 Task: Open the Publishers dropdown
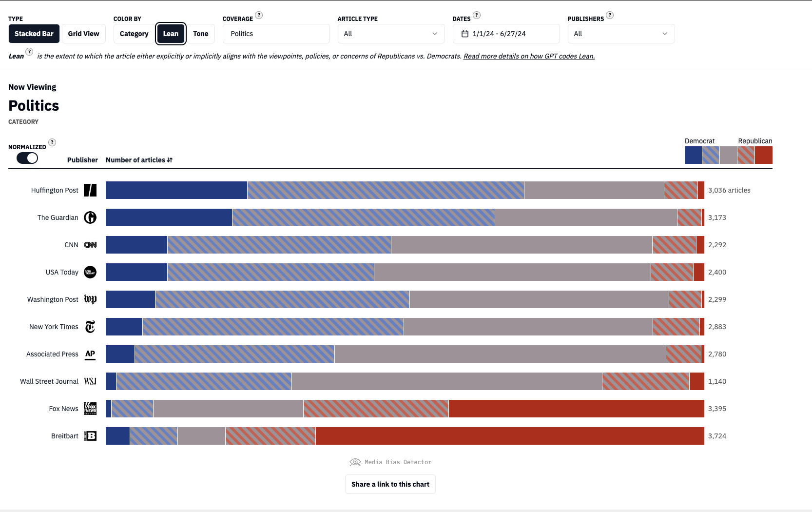(621, 34)
